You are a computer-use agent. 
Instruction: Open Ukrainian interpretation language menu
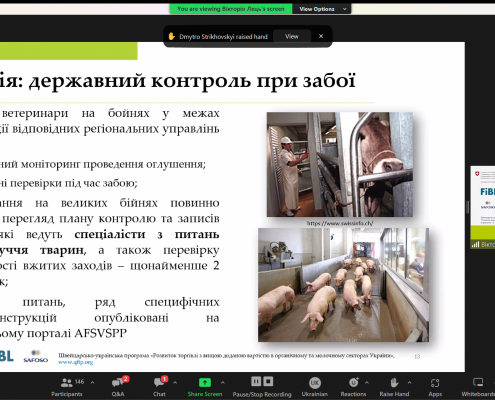point(315,387)
